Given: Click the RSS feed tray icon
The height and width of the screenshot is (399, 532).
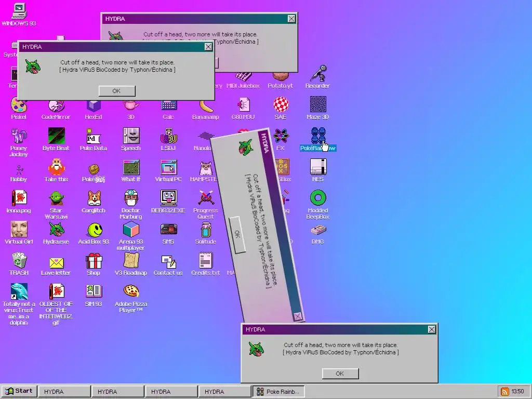Looking at the screenshot, I should pos(505,392).
